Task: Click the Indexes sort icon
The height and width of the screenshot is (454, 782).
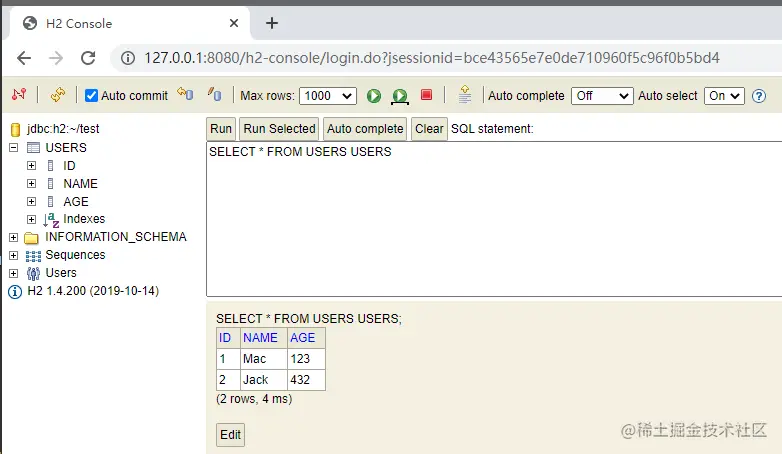Action: coord(51,220)
